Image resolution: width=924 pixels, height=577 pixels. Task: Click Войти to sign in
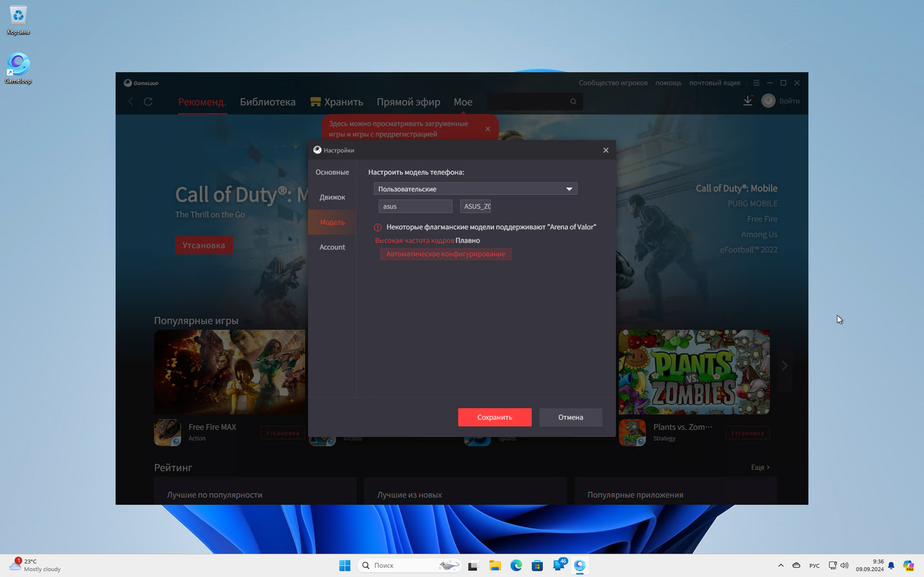[789, 101]
